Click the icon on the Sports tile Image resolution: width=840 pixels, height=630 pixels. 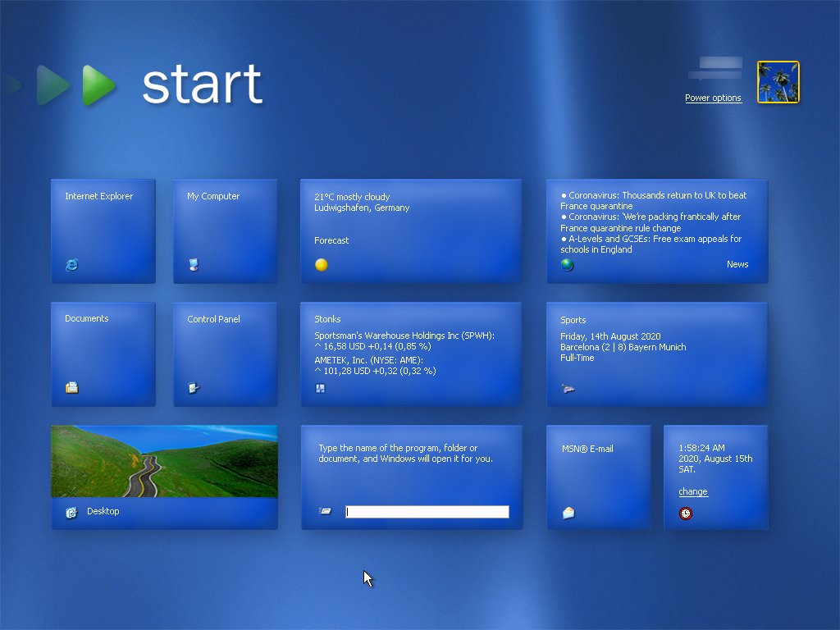567,388
